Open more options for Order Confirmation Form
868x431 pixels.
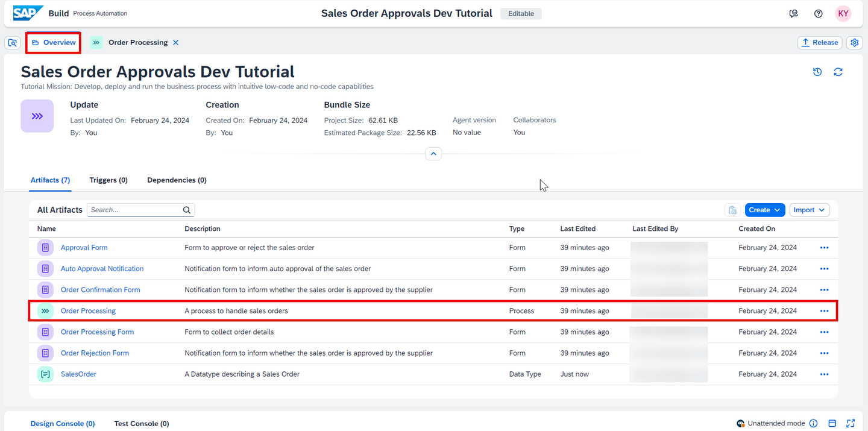[x=824, y=290]
